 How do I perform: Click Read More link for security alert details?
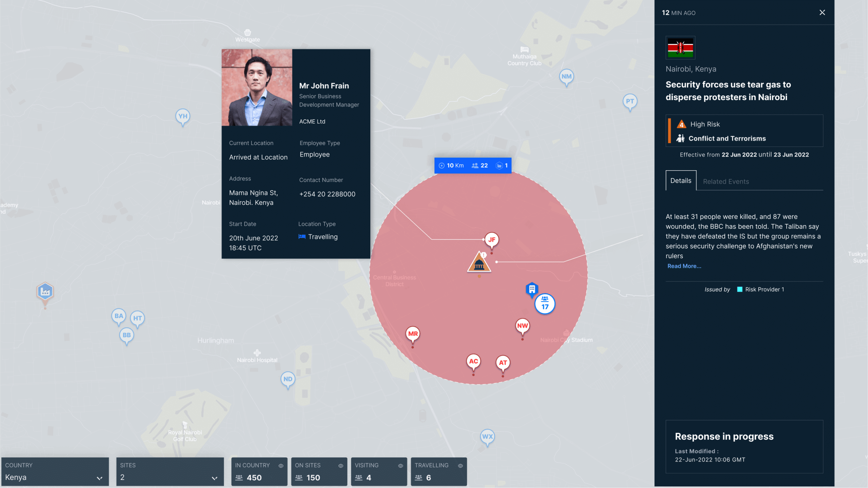684,266
